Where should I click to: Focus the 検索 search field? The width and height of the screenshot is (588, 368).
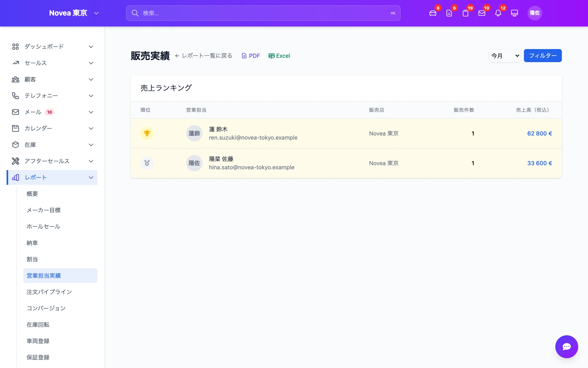(263, 13)
